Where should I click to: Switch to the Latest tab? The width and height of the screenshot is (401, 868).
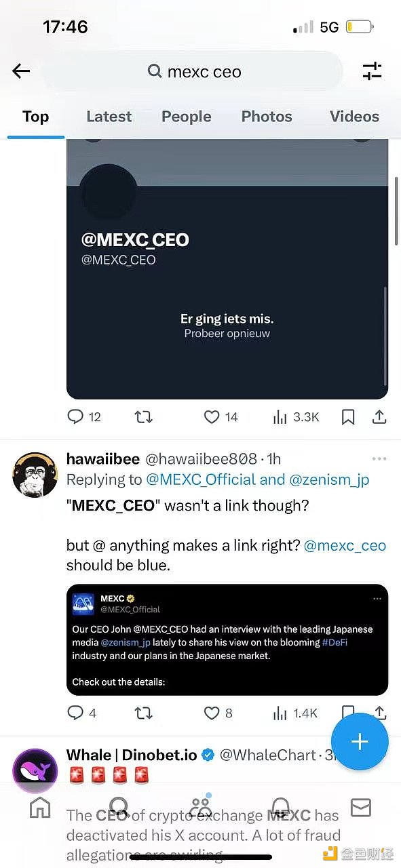109,117
